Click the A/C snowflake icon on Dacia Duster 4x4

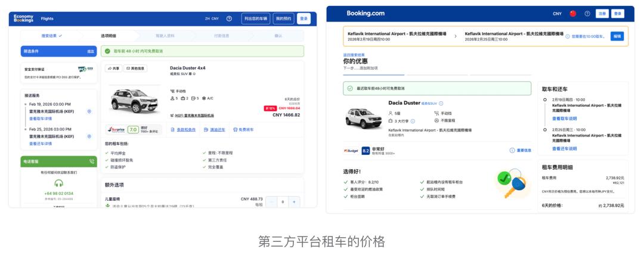pos(204,98)
